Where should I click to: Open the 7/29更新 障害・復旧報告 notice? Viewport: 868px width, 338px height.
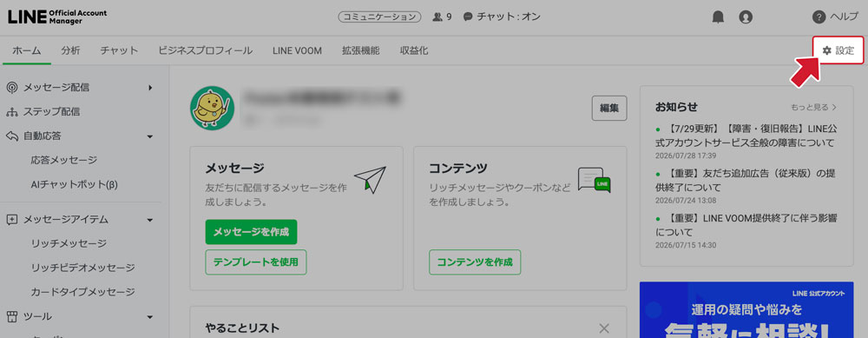tap(746, 136)
